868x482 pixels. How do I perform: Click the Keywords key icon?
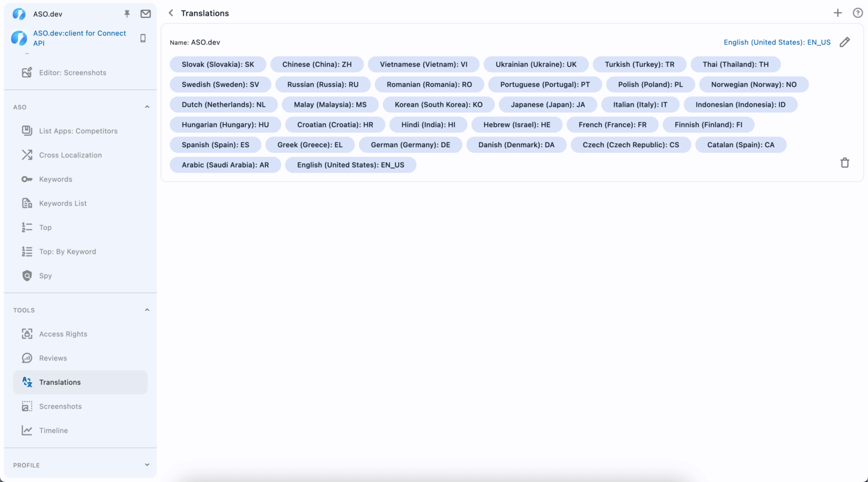[27, 179]
